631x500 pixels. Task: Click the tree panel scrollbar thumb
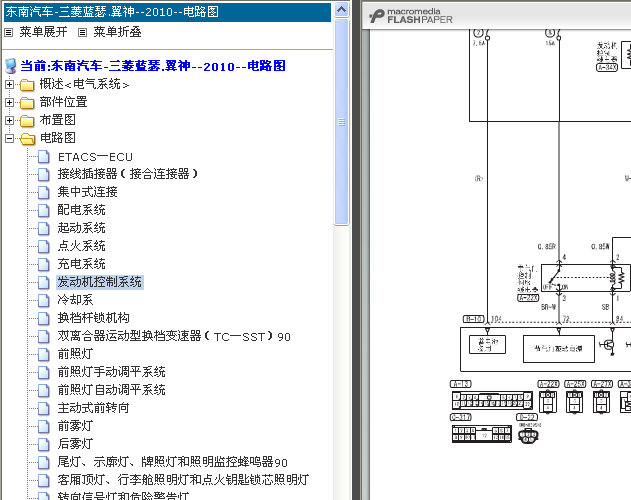[x=342, y=122]
